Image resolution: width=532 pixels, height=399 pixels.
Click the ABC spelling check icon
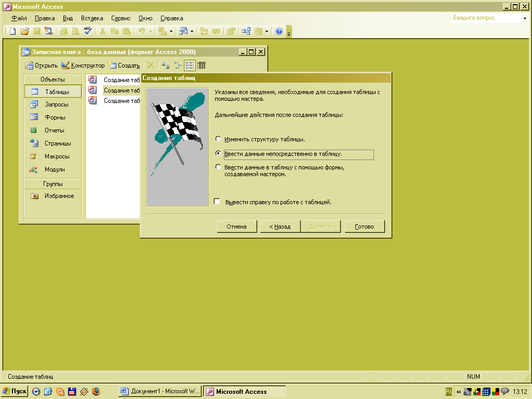click(87, 31)
